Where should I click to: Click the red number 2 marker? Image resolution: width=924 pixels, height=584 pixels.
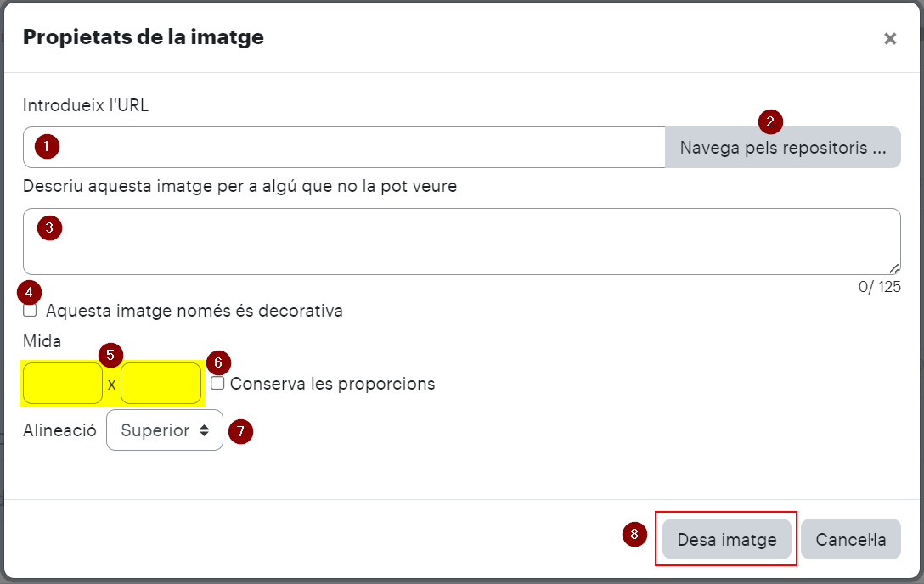(x=770, y=122)
